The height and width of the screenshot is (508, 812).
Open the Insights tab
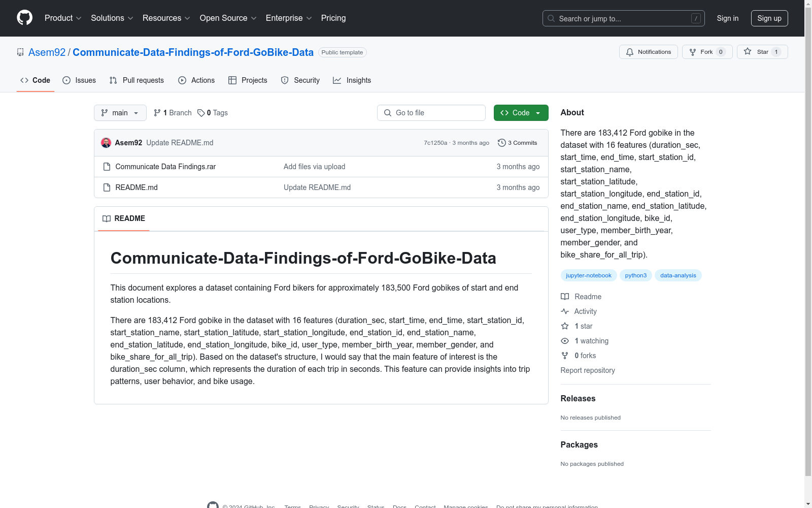point(352,80)
